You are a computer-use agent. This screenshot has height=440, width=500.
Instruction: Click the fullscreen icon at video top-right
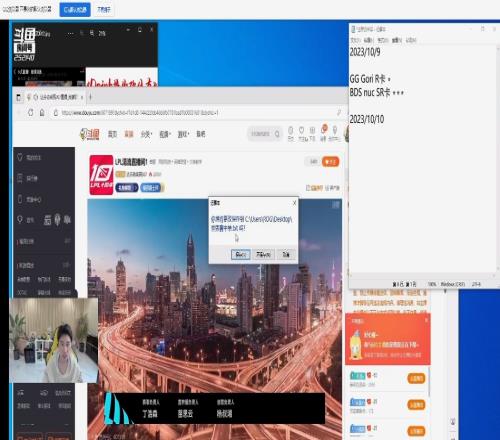(x=336, y=205)
